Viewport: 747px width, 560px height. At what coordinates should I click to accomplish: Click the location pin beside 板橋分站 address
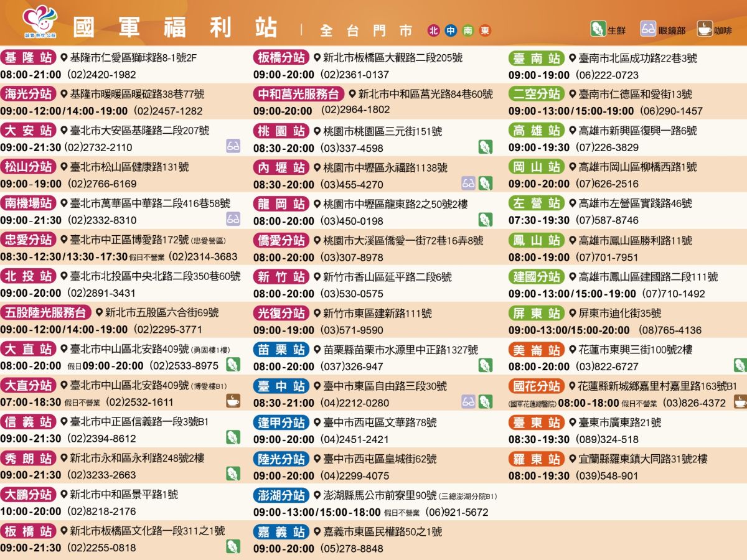pos(317,58)
